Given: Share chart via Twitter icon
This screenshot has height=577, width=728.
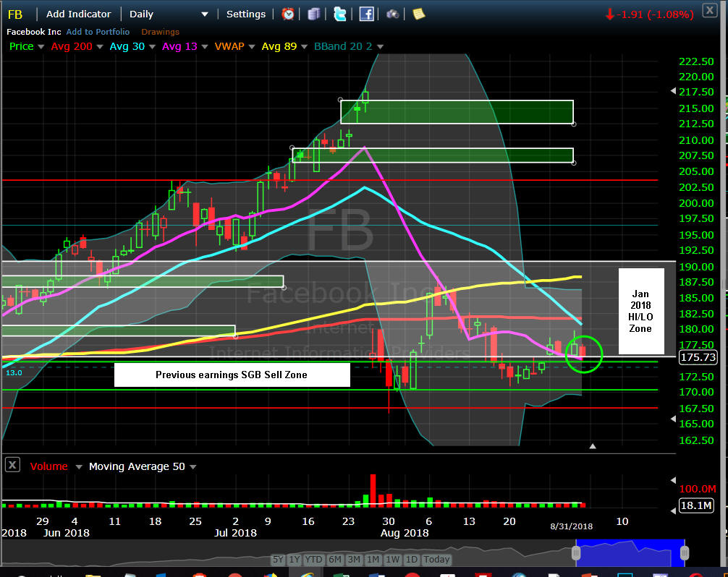Looking at the screenshot, I should coord(339,14).
